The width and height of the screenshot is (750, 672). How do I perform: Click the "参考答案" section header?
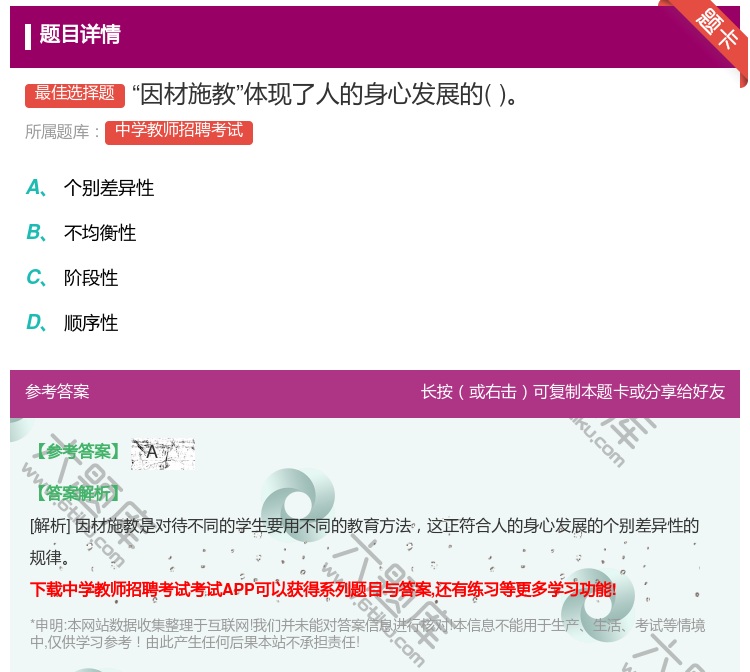[57, 392]
